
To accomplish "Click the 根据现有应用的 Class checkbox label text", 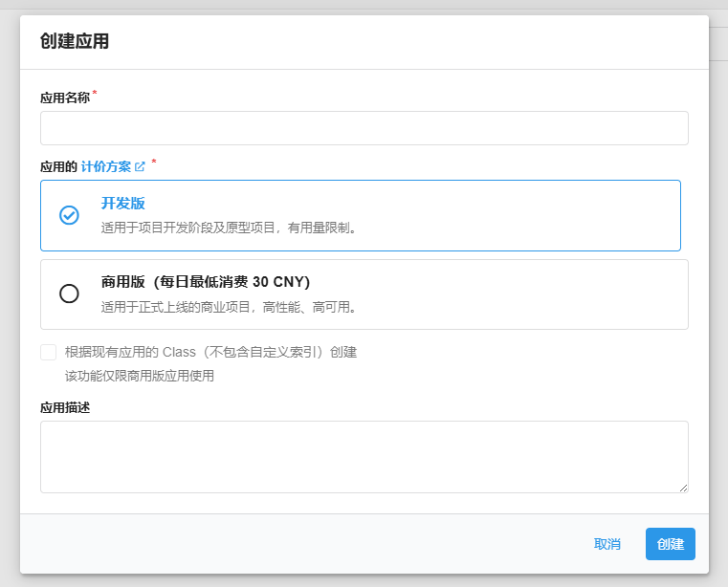I will click(x=210, y=352).
